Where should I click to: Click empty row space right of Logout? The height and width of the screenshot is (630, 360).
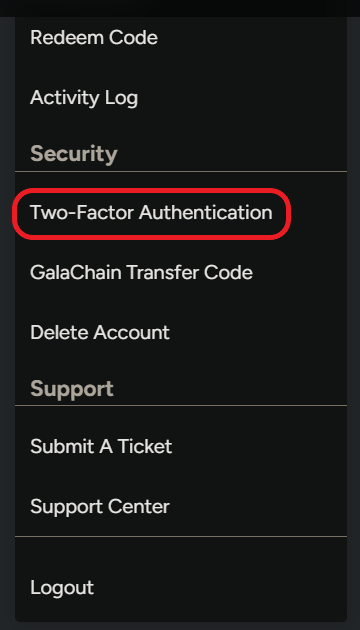[x=220, y=587]
